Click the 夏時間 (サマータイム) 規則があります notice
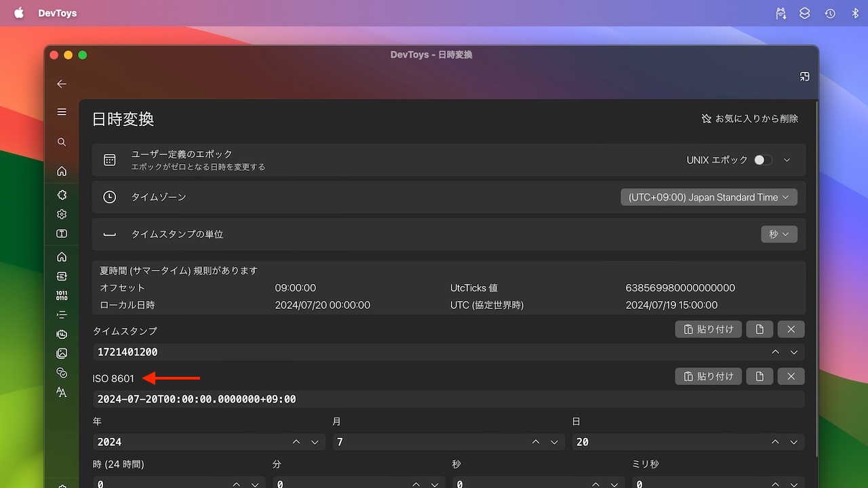The width and height of the screenshot is (868, 488). click(x=179, y=270)
